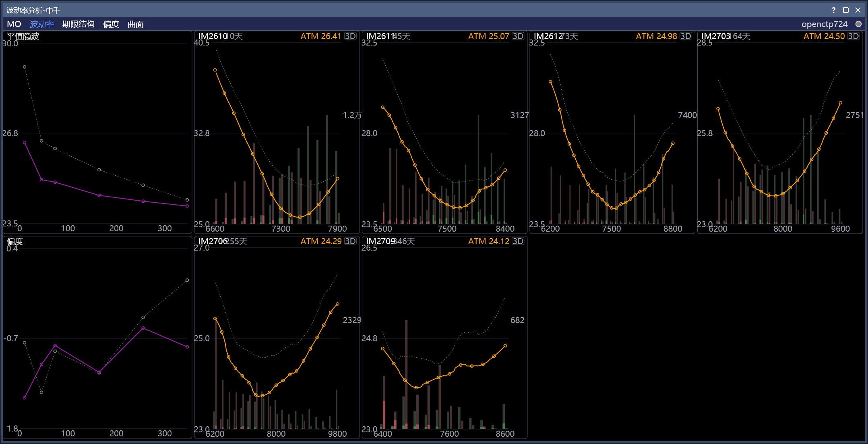Switch to the 波动率 tab
868x444 pixels.
[42, 24]
